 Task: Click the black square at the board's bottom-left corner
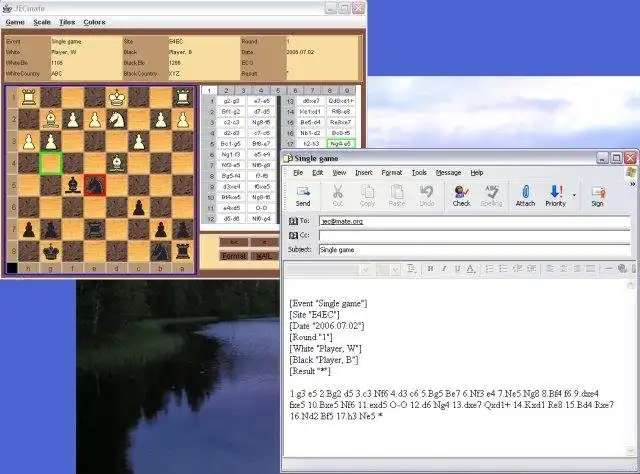click(12, 268)
